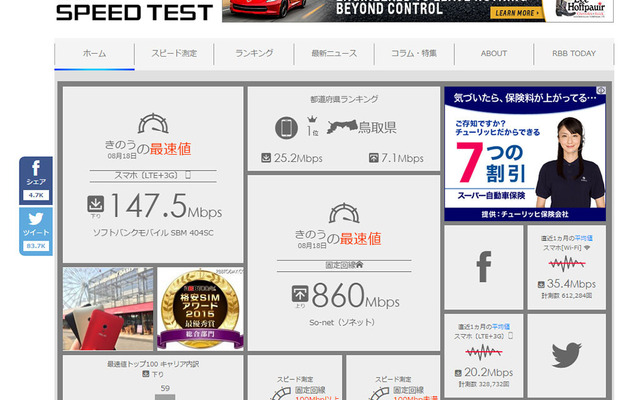Click the 計測数 328,732回 text
The image size is (640, 400).
pos(484,384)
